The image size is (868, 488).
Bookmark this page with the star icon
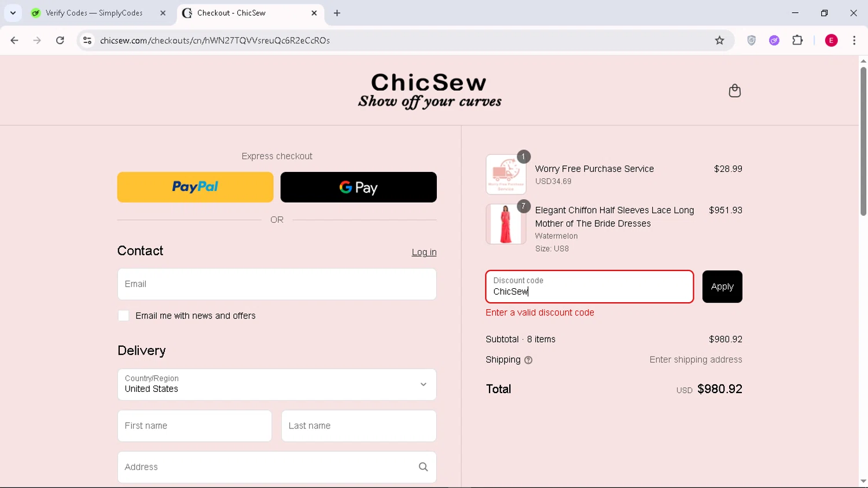(x=719, y=41)
